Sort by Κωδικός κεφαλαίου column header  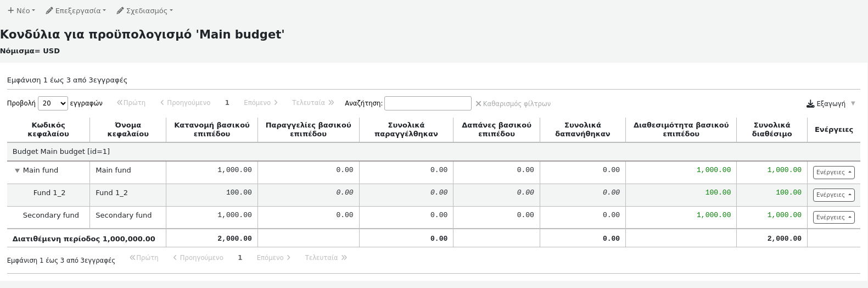pos(48,129)
